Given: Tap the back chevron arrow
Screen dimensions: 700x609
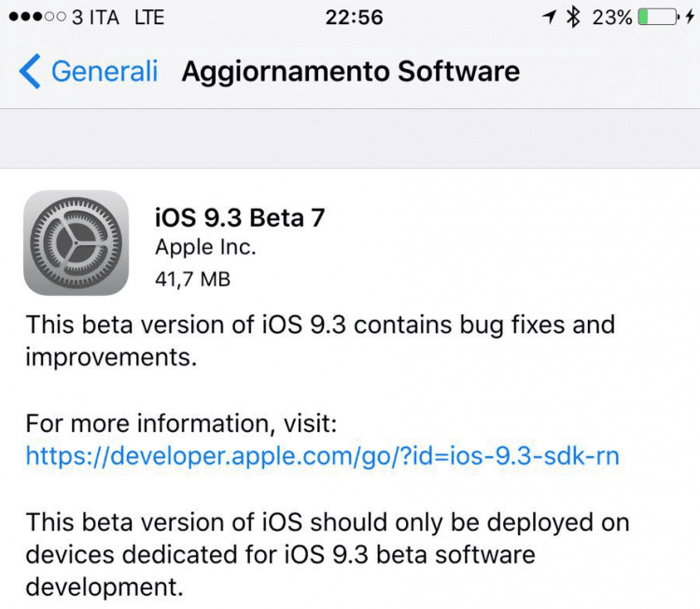Looking at the screenshot, I should pyautogui.click(x=30, y=72).
